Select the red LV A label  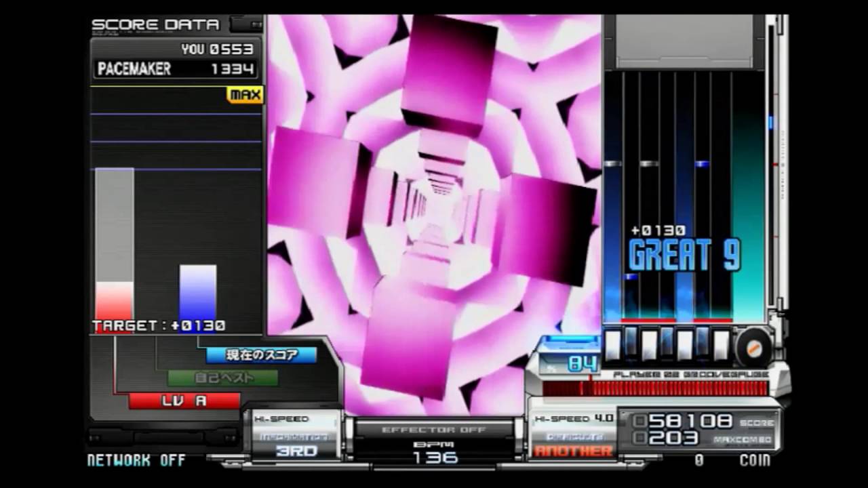184,401
